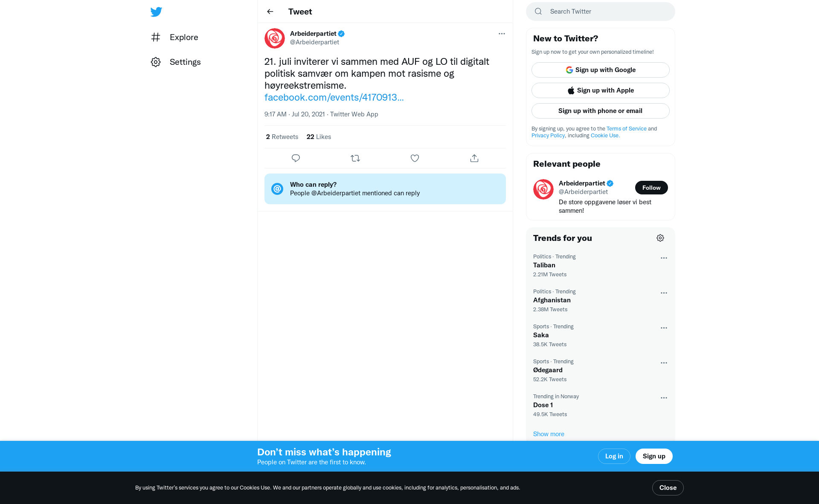819x504 pixels.
Task: Click Sign up with Google
Action: (601, 70)
